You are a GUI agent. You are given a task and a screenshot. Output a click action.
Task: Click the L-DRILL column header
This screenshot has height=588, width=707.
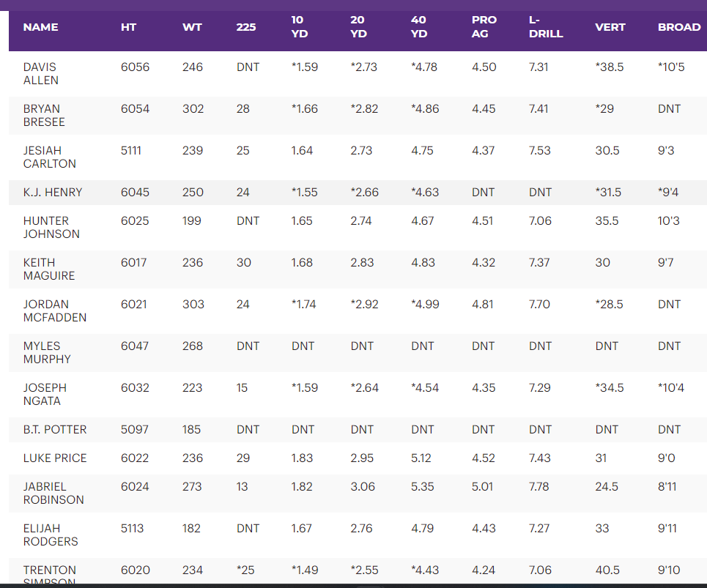pyautogui.click(x=545, y=27)
